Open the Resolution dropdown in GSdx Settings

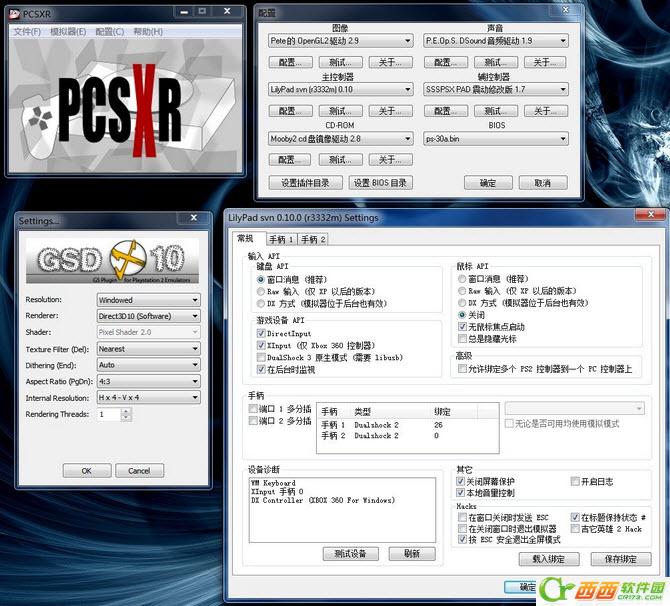pos(148,300)
